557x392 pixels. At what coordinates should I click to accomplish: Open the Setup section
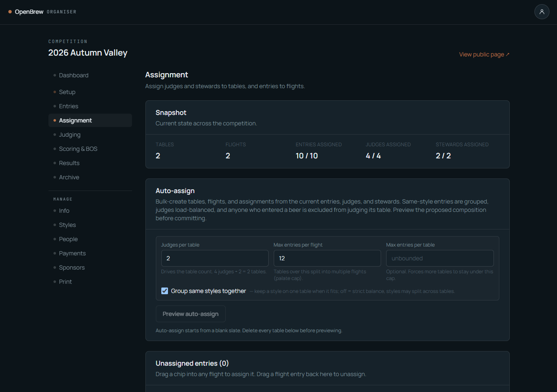click(x=90, y=92)
